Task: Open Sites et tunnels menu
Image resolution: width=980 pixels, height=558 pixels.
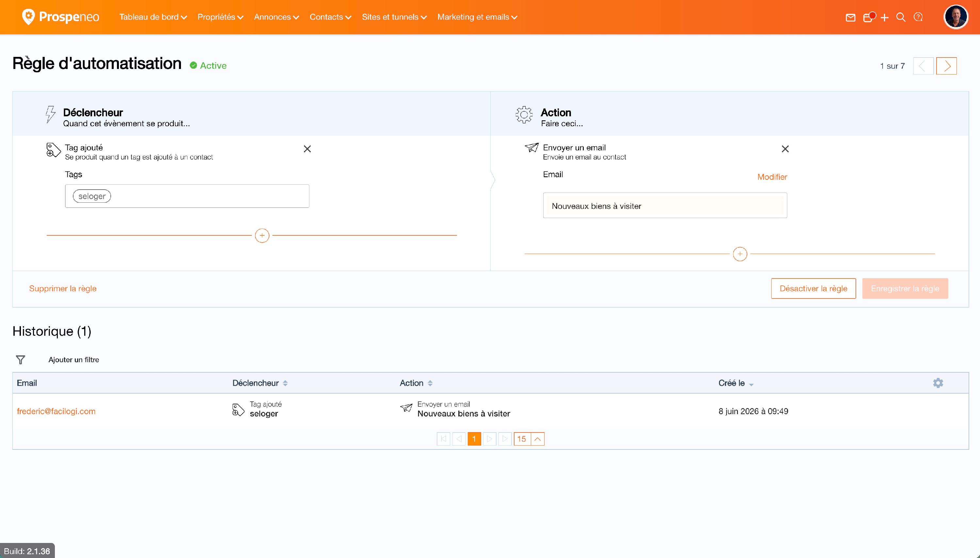Action: point(394,17)
